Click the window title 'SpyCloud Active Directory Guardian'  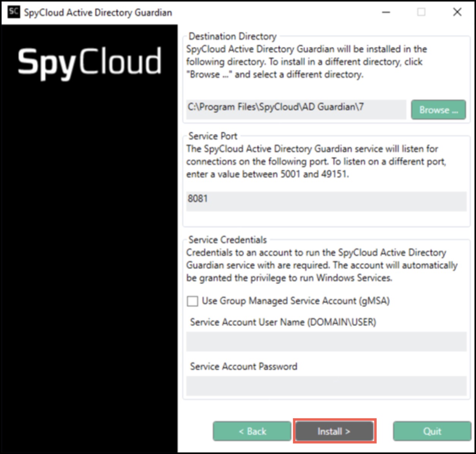(98, 13)
